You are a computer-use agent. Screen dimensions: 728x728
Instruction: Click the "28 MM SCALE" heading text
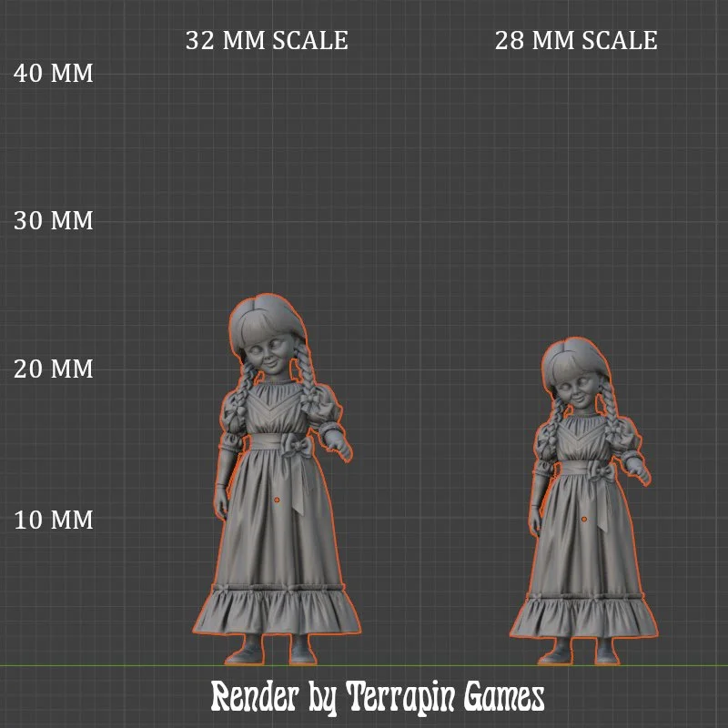pos(576,40)
